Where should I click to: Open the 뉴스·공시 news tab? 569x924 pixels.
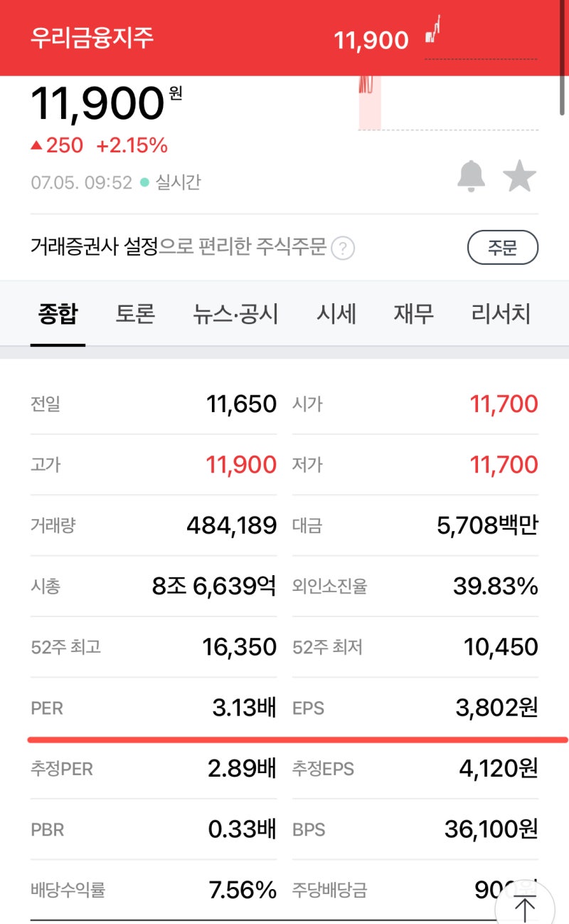(236, 315)
